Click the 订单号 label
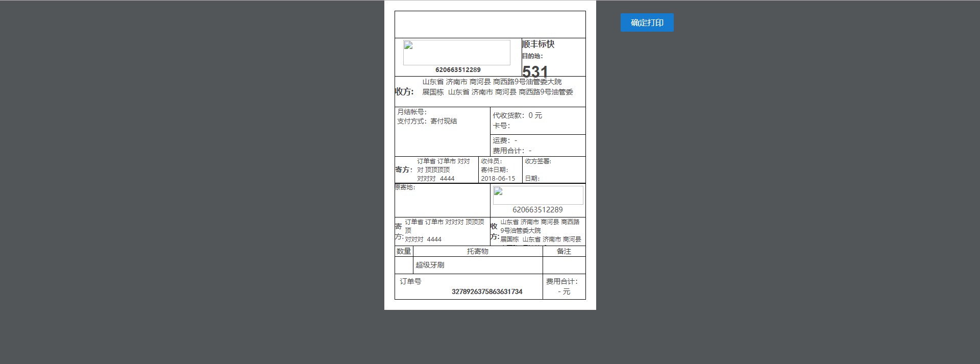This screenshot has height=364, width=980. tap(410, 281)
